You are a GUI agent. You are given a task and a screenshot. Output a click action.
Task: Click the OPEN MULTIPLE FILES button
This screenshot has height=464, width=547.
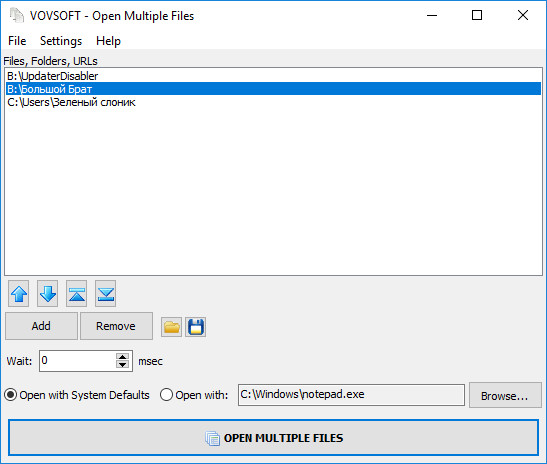coord(274,438)
